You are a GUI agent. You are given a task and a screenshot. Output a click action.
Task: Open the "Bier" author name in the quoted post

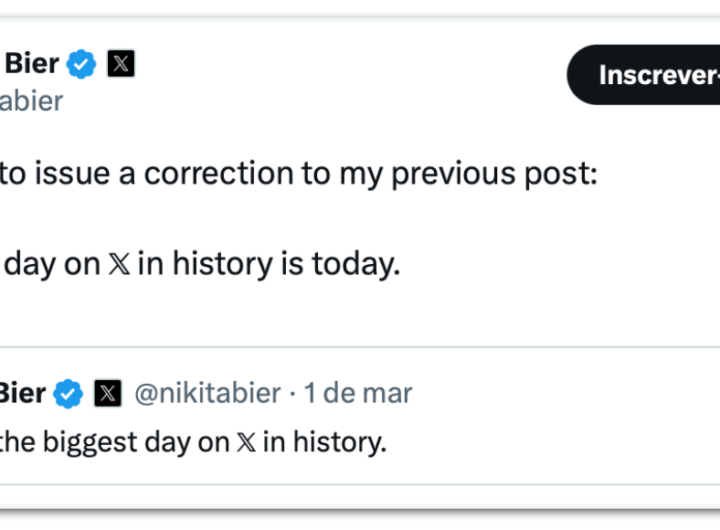coord(22,393)
